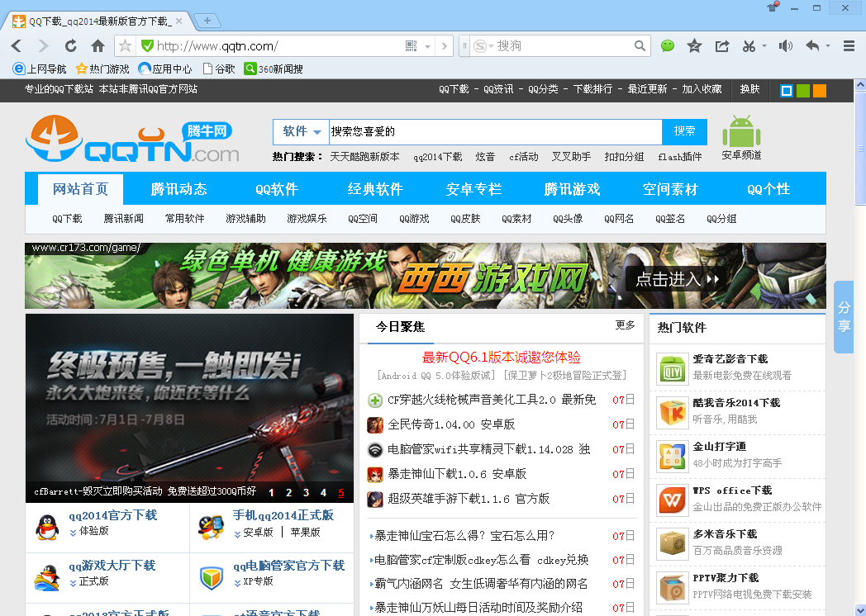
Task: Open the browser hamburger menu
Action: [849, 46]
